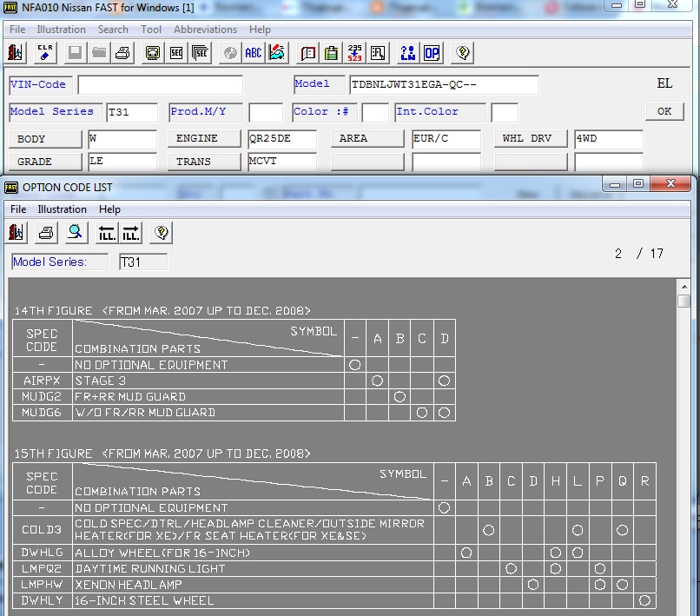Screen dimensions: 700x616
Task: Click the BODY button
Action: [x=45, y=139]
